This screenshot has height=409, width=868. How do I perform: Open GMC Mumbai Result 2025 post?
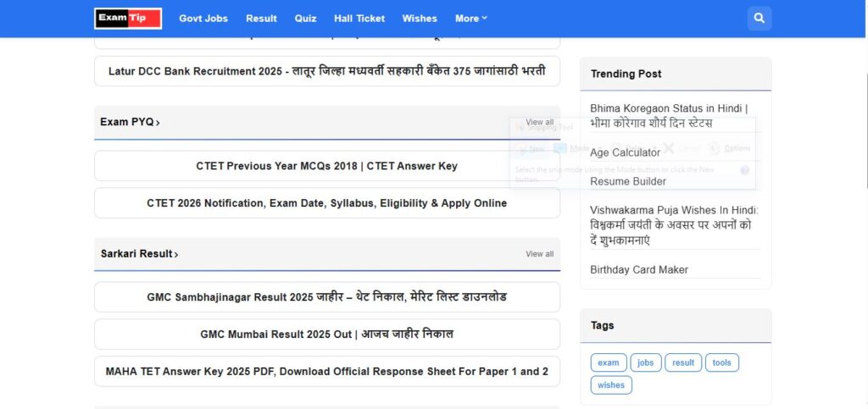[x=326, y=334]
